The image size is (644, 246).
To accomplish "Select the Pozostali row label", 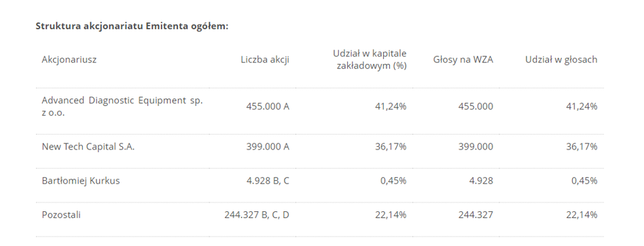I will coord(61,215).
